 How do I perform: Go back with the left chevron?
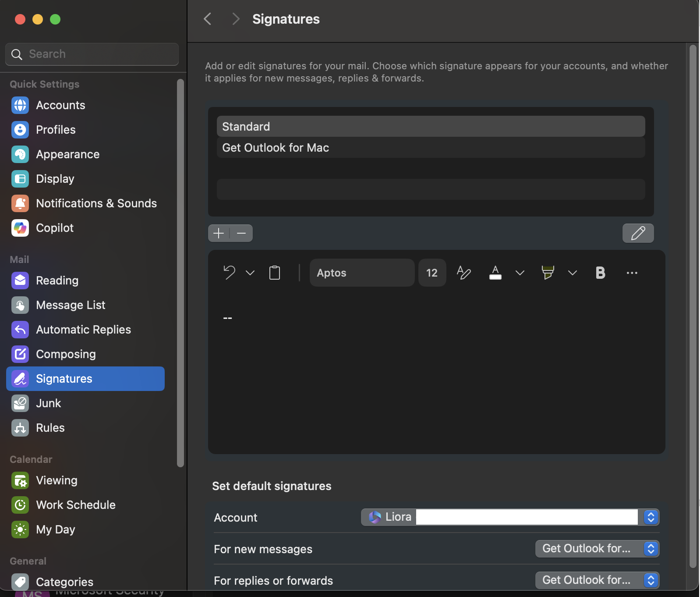tap(208, 19)
